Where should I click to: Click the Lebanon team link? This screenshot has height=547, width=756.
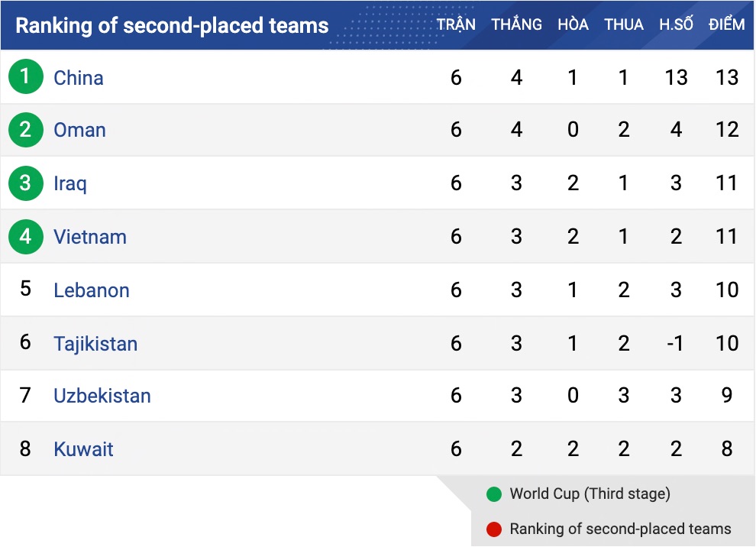pyautogui.click(x=92, y=290)
